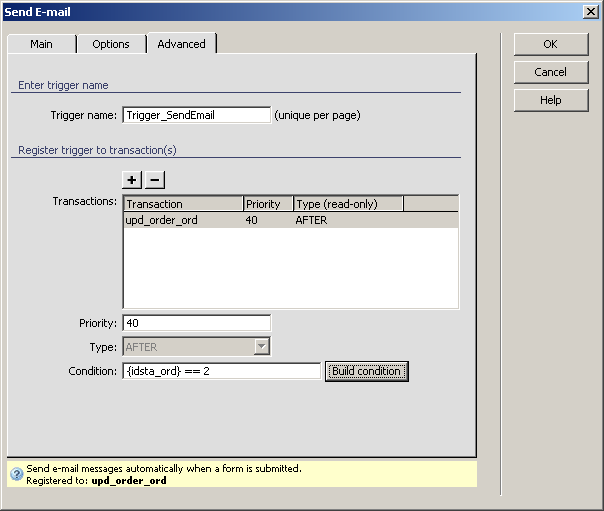The width and height of the screenshot is (604, 511).
Task: Open Help for this dialog
Action: (550, 100)
